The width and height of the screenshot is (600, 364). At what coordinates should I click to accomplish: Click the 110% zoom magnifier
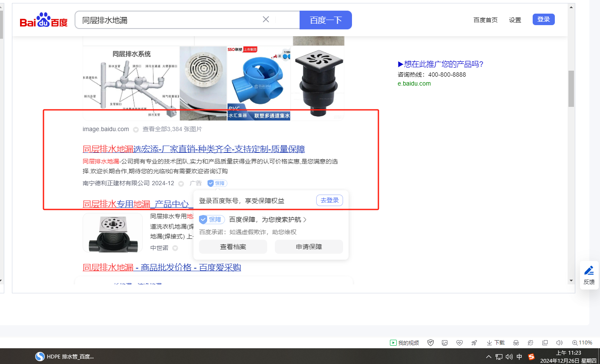582,343
